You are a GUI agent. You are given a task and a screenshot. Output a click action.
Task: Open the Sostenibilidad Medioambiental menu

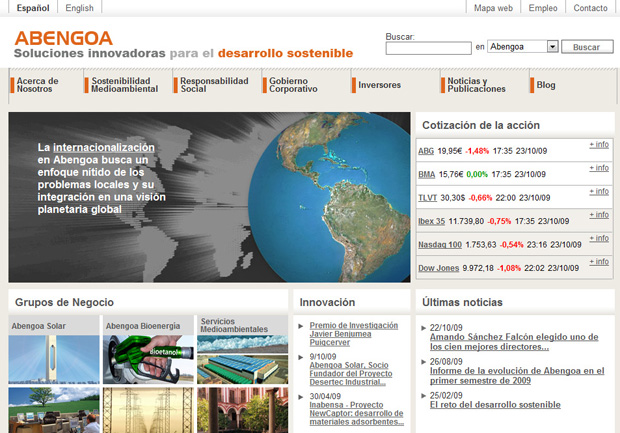coord(125,85)
